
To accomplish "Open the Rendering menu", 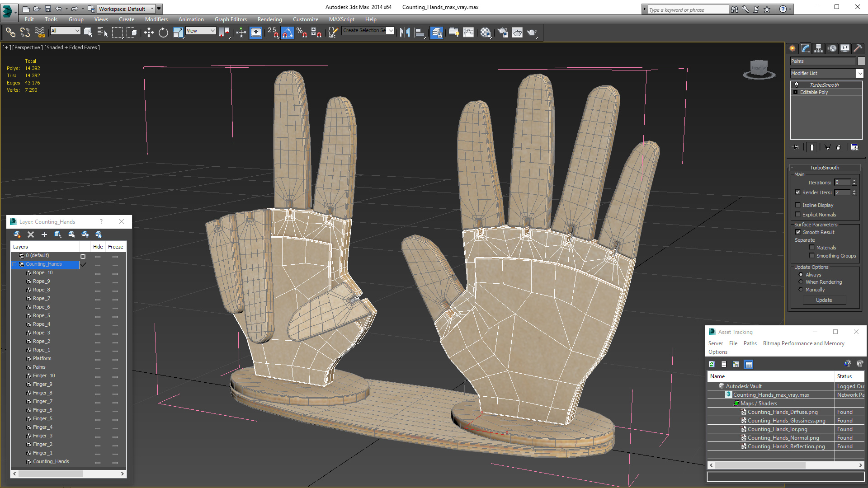I will pyautogui.click(x=269, y=19).
